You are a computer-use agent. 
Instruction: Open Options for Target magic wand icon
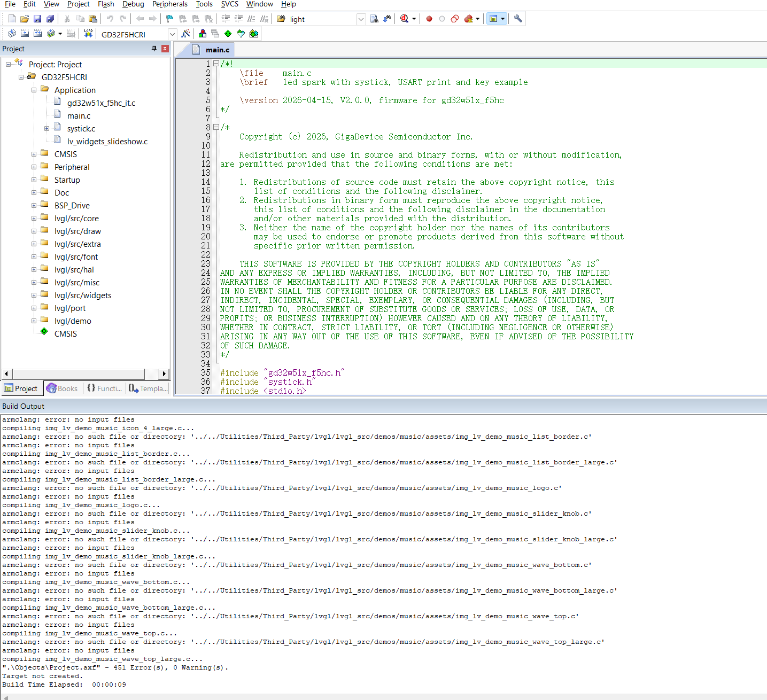[x=185, y=34]
